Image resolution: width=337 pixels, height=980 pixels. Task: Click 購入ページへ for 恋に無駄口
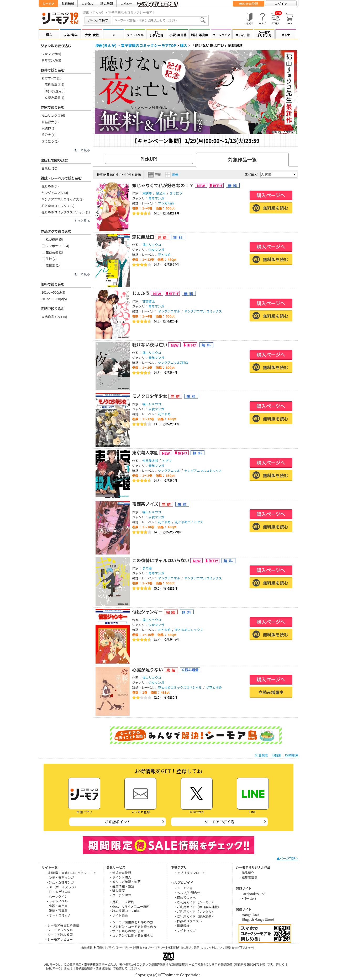coord(271,247)
